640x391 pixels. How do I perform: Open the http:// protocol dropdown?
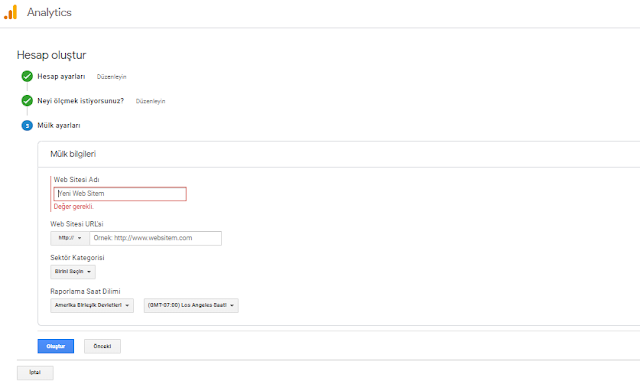[70, 238]
